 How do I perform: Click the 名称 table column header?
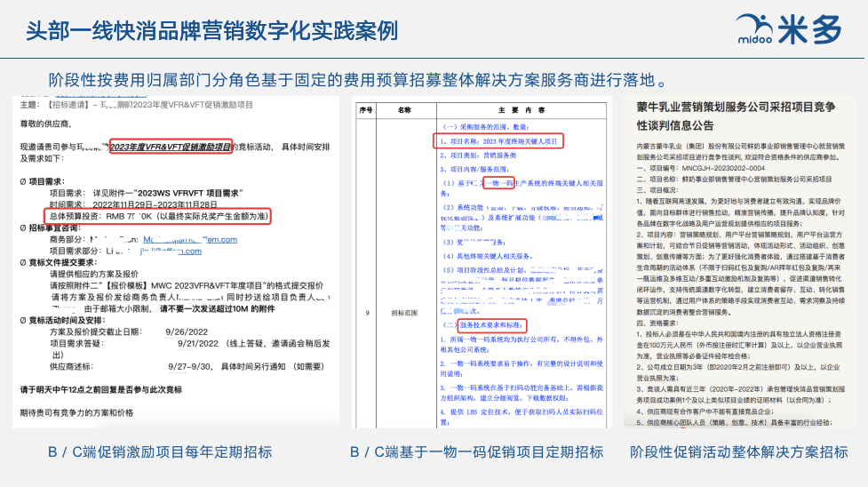404,110
